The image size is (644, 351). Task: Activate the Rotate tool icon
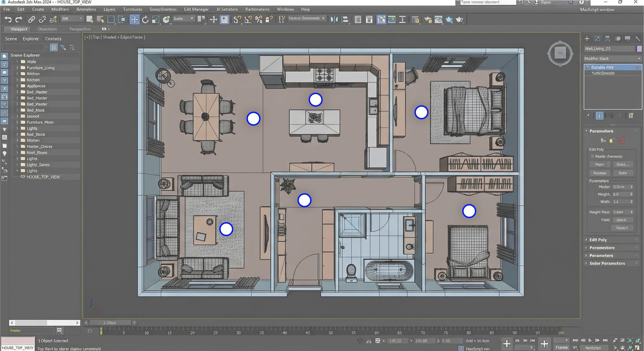[x=145, y=19]
